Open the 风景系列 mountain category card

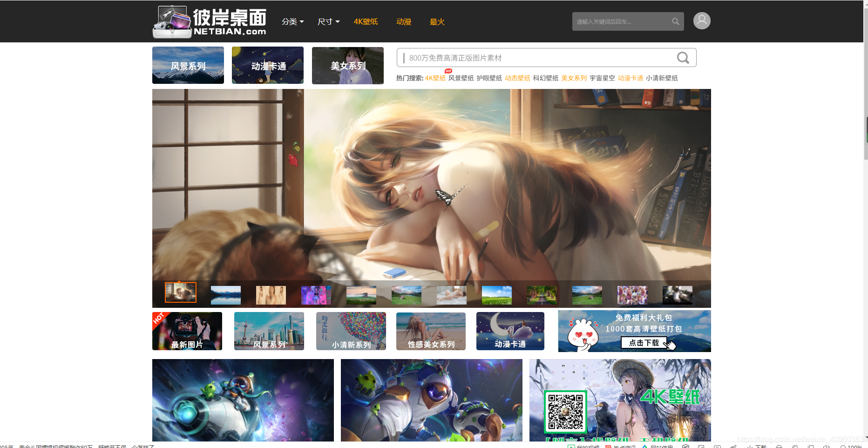click(x=188, y=65)
